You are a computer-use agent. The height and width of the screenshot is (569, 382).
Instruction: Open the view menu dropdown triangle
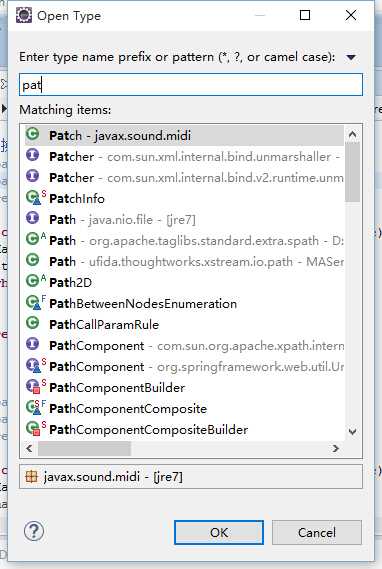coord(351,57)
